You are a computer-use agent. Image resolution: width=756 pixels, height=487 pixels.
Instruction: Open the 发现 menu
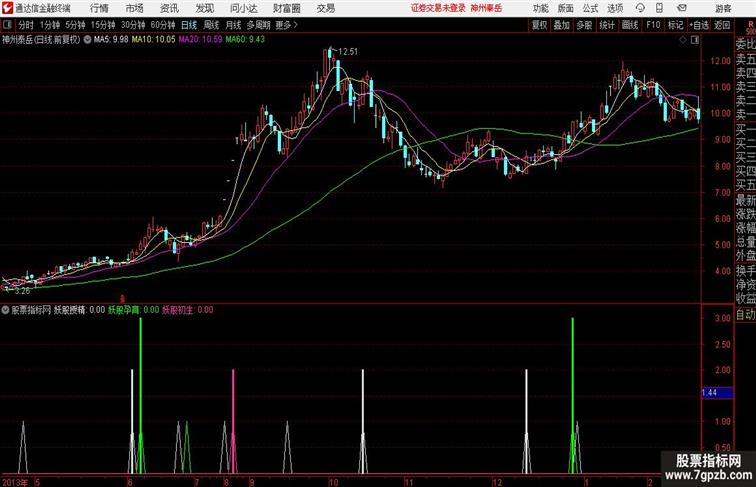tap(204, 8)
